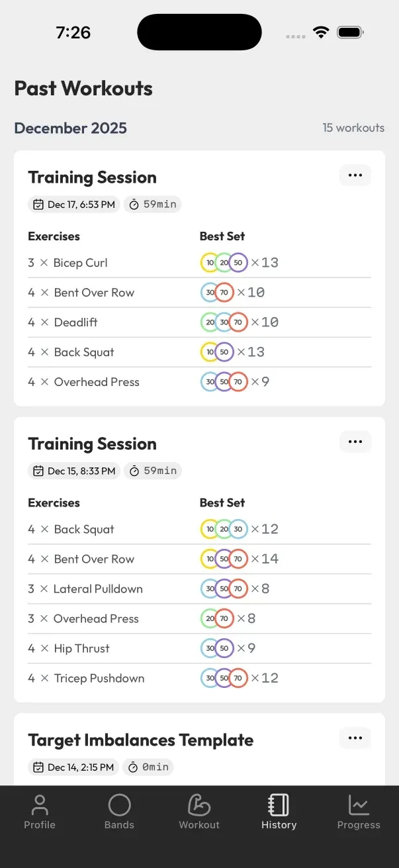Tap the December 2025 heading

70,128
